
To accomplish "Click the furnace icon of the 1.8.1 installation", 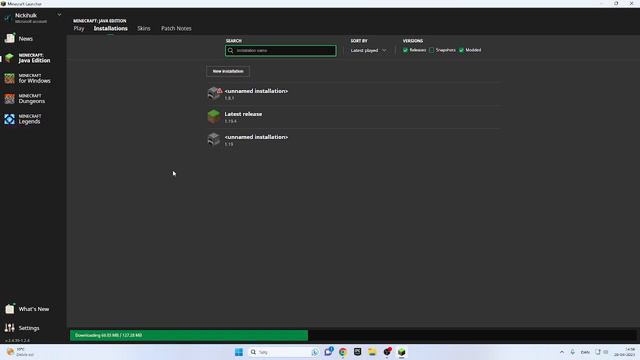I will [213, 94].
